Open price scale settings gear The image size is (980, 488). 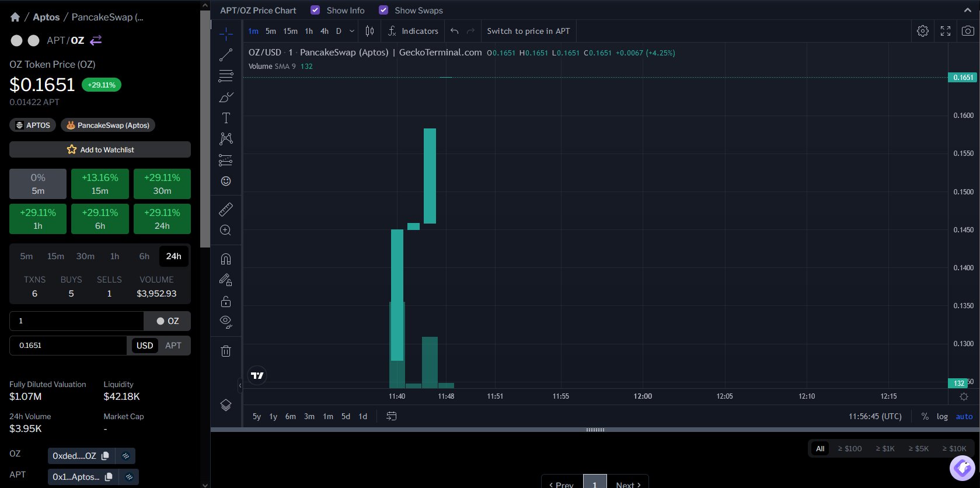coord(964,396)
